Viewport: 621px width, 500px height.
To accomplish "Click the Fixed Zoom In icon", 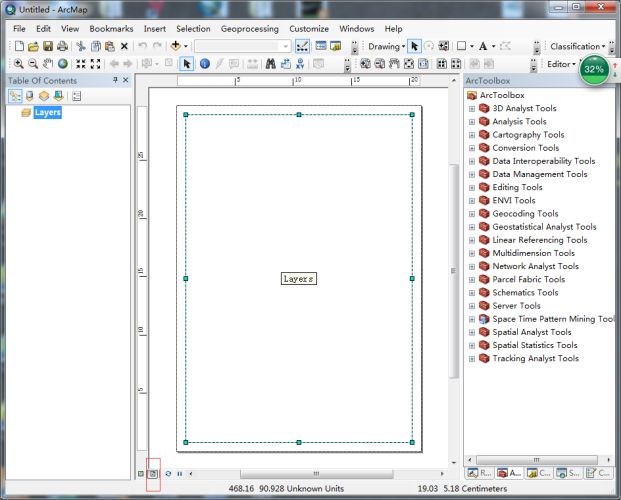I will coord(81,64).
